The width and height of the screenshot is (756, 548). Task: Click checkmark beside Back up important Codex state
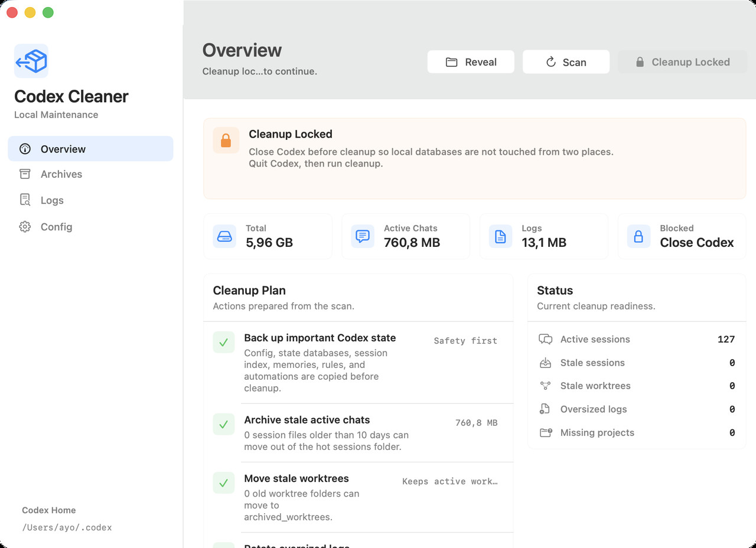[x=224, y=342]
